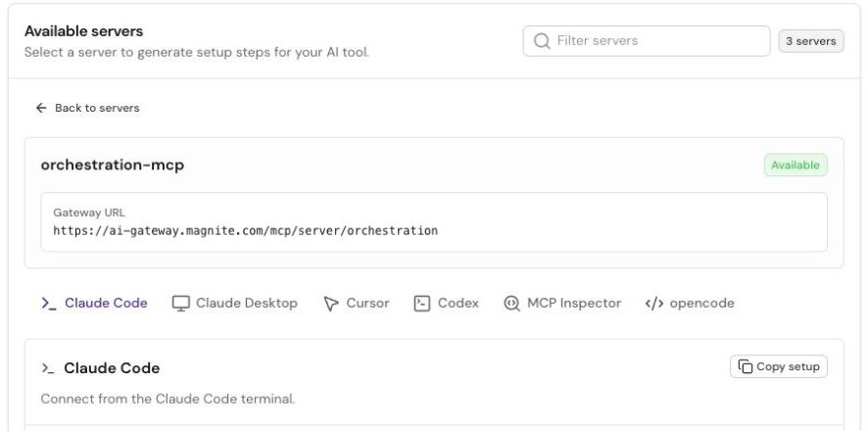868x431 pixels.
Task: Select the opencode tab
Action: (690, 304)
